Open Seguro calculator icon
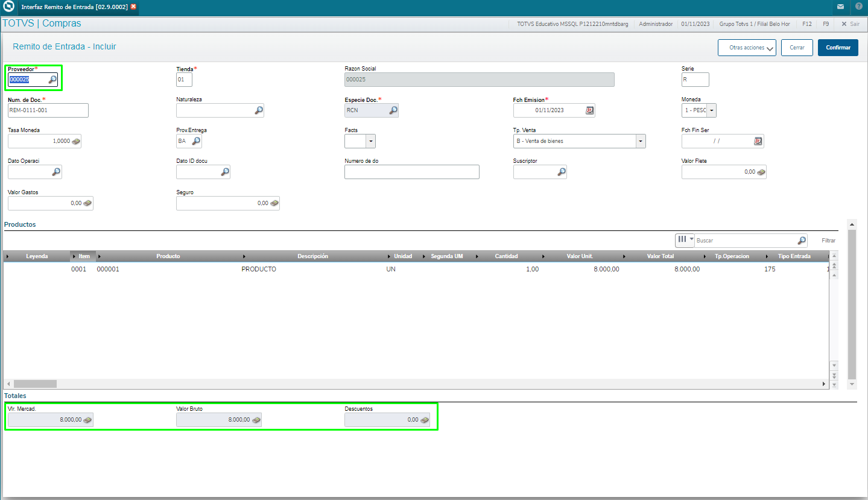Screen dimensions: 868x500 [274, 203]
